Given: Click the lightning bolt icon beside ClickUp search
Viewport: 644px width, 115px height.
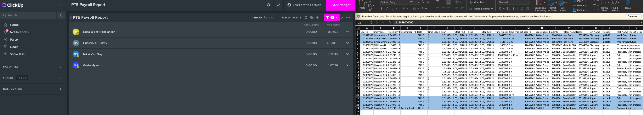Looking at the screenshot, I should pyautogui.click(x=61, y=15).
